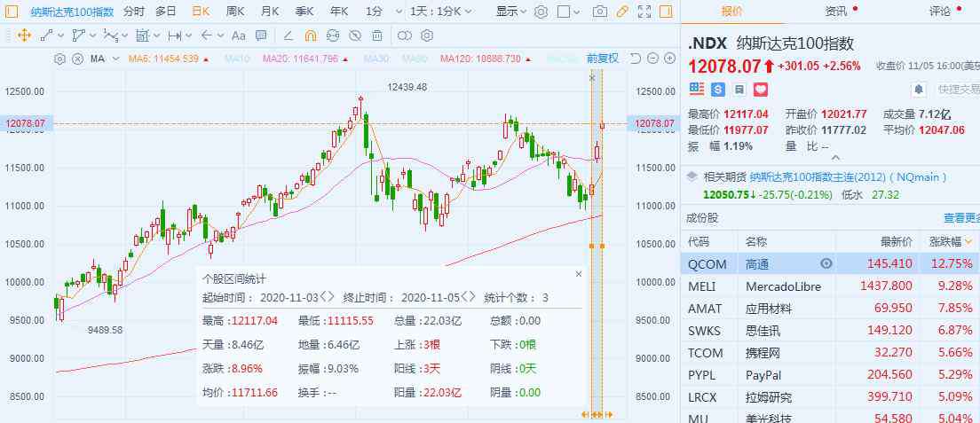The width and height of the screenshot is (980, 423).
Task: Toggle the right sidebar panel icon
Action: coord(667,12)
